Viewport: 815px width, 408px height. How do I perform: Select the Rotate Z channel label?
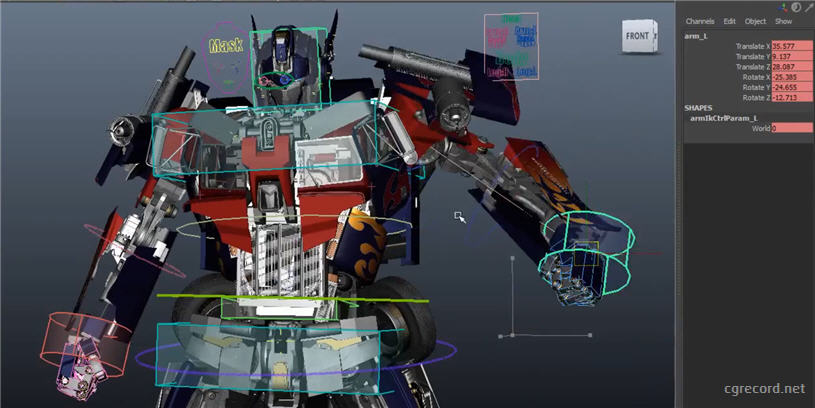click(756, 98)
